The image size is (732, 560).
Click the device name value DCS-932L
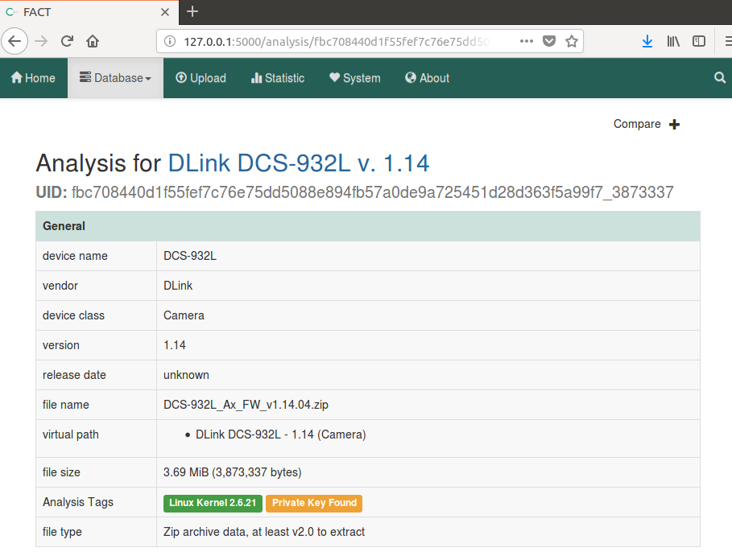point(190,256)
